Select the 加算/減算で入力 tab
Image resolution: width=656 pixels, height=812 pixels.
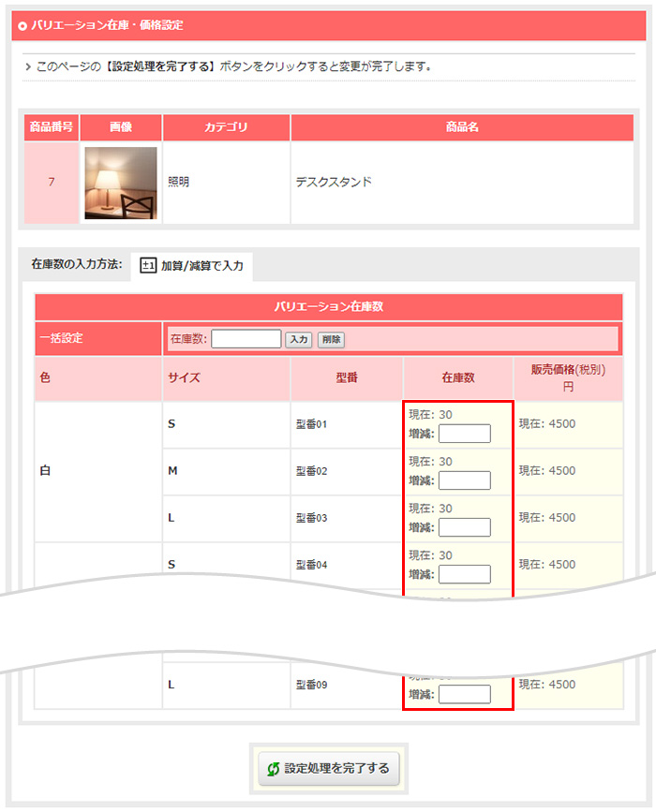(192, 266)
